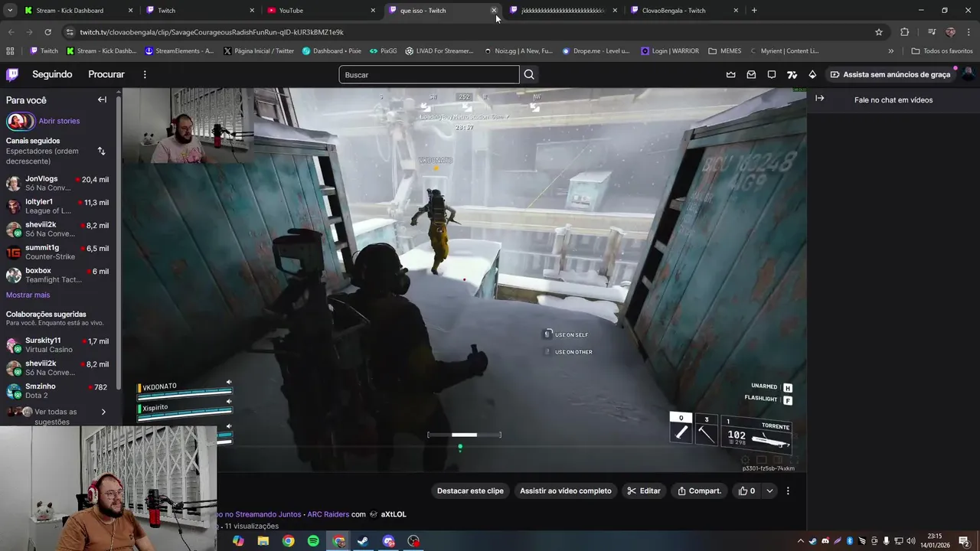
Task: Open the Prime loot crown icon
Action: [x=730, y=74]
